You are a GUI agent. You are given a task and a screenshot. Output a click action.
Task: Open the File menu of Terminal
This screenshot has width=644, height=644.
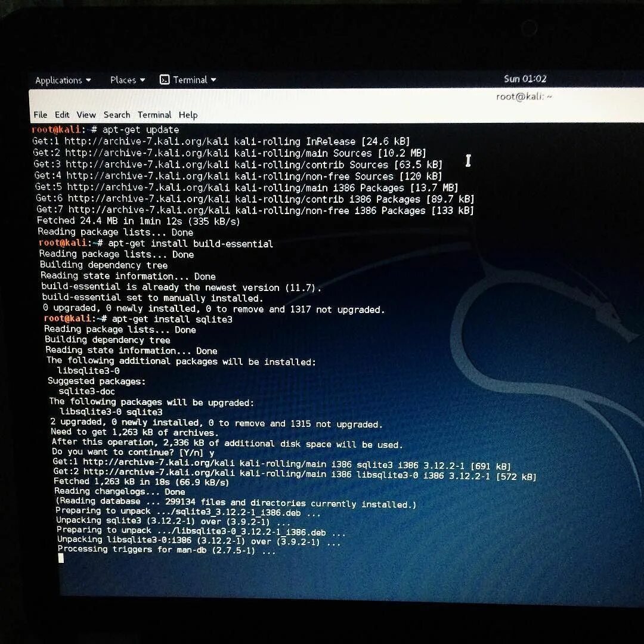click(41, 114)
